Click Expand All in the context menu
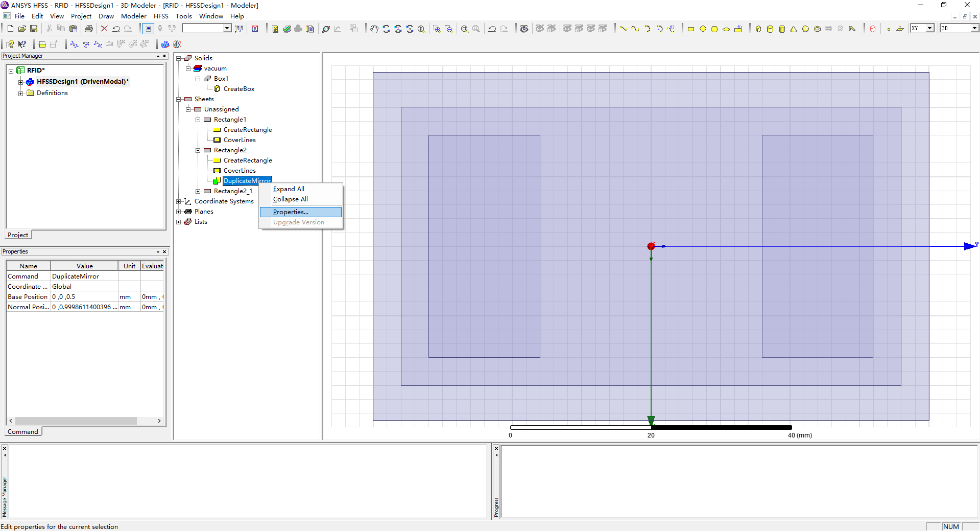980x531 pixels. tap(289, 189)
